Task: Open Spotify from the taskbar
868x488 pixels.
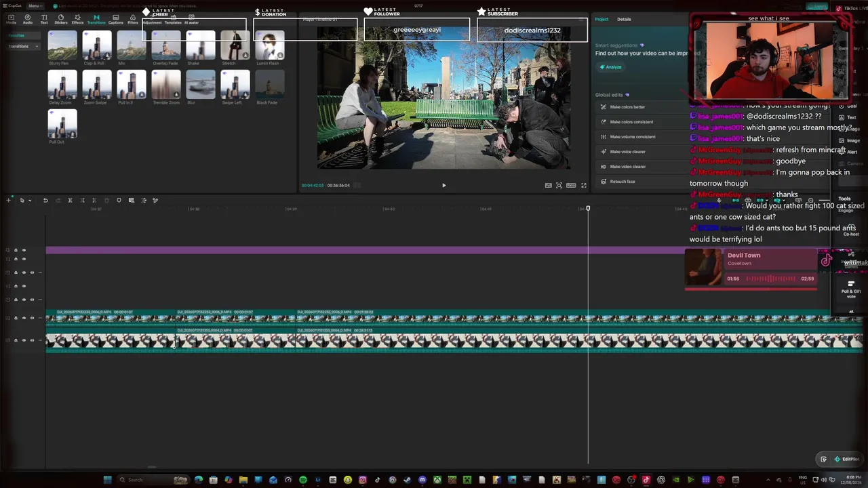Action: tap(303, 480)
